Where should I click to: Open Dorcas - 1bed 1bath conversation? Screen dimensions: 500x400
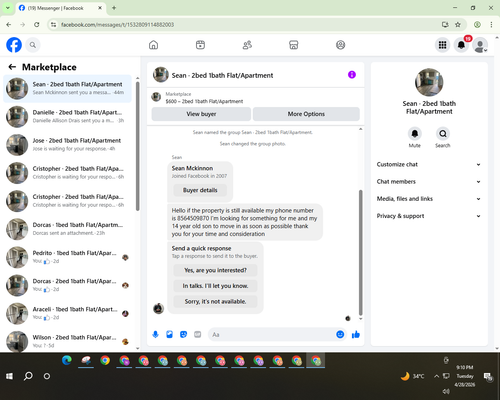tap(67, 229)
